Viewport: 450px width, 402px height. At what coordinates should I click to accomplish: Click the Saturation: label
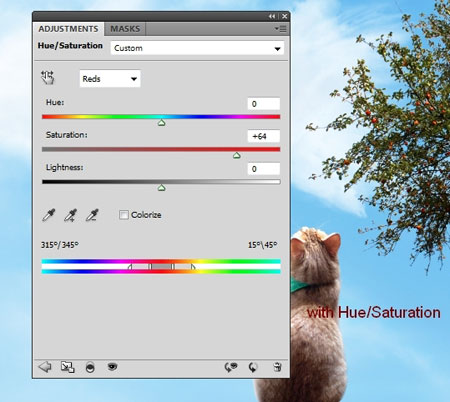point(67,135)
